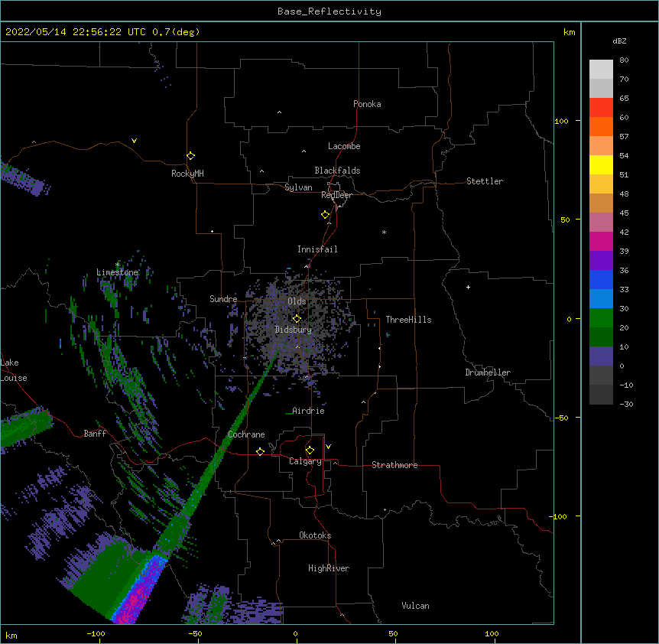Viewport: 659px width, 644px height.
Task: Click the HighRiver town label
Action: click(x=329, y=568)
